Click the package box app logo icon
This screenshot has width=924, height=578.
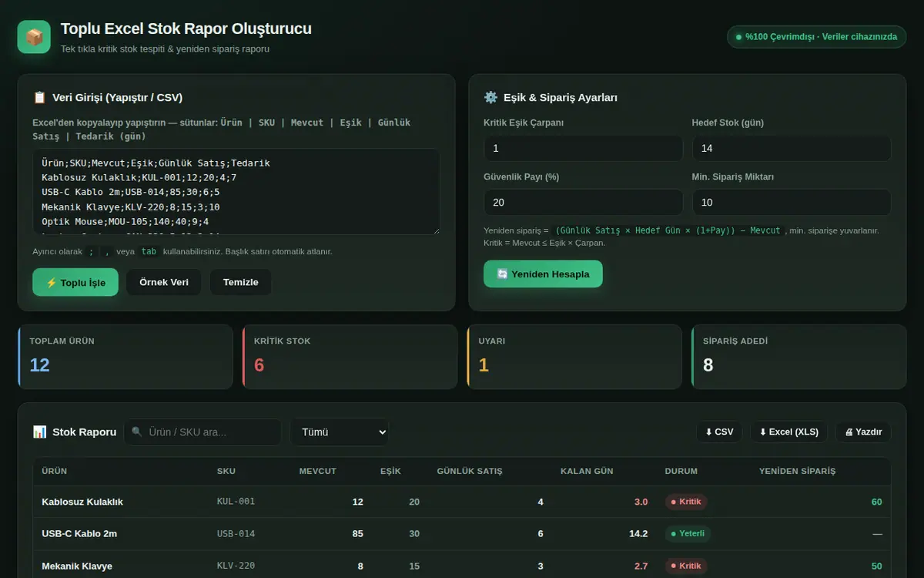pos(34,37)
